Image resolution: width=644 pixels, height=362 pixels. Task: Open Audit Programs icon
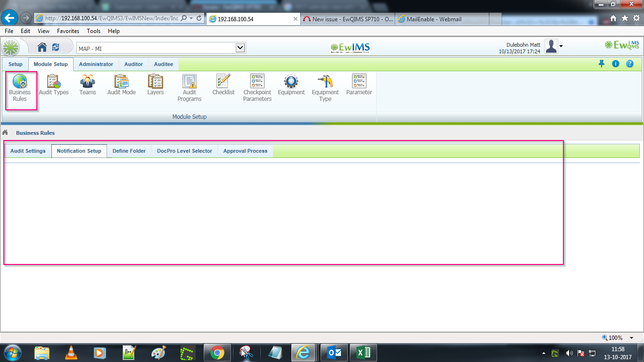[190, 89]
